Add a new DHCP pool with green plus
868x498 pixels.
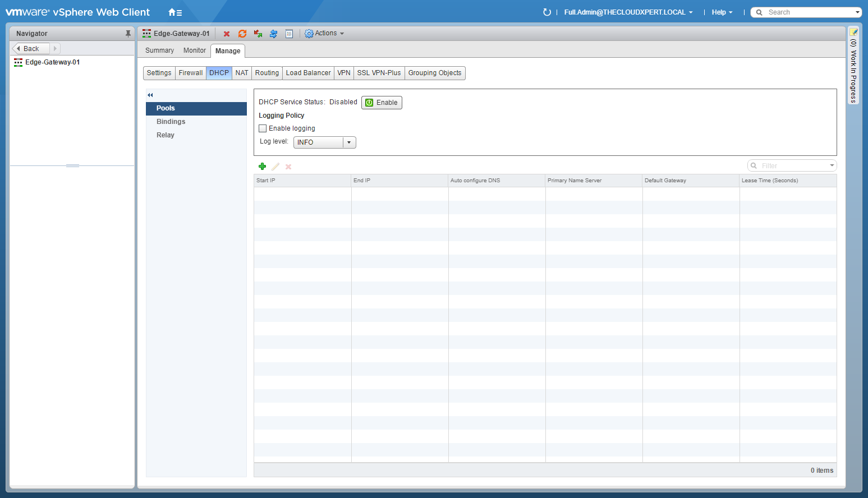[x=262, y=167]
